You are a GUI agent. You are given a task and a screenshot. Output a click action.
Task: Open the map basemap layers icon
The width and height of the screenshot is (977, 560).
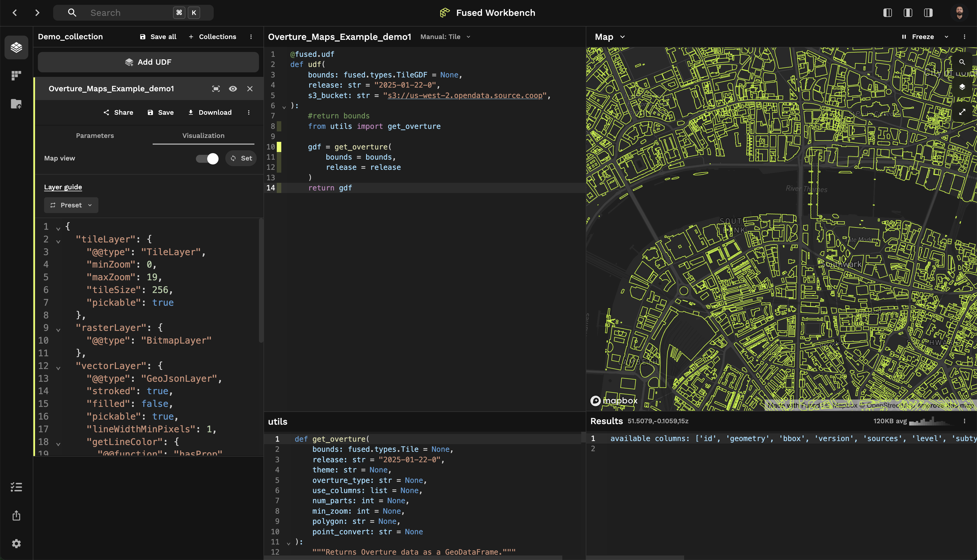(962, 87)
